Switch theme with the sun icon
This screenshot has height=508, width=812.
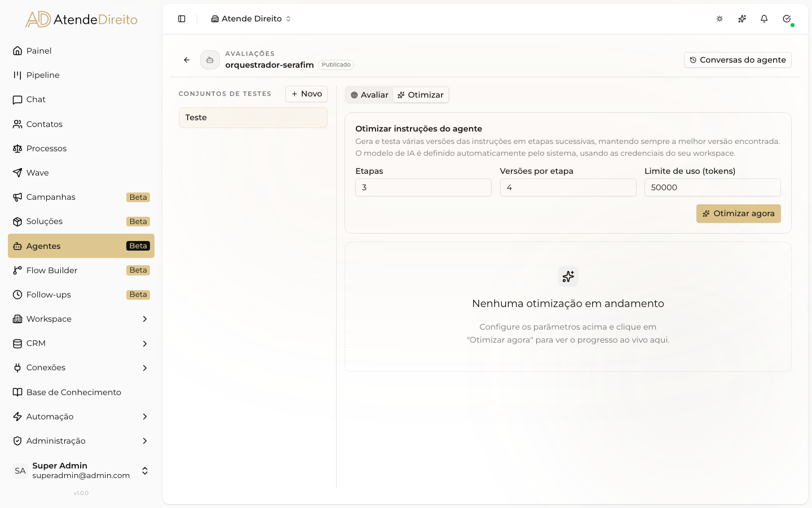click(x=720, y=19)
